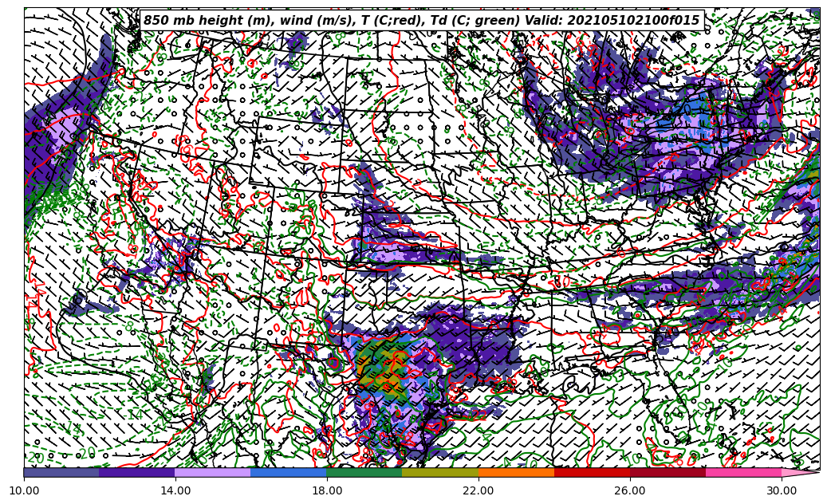
Task: Select the green colorbar segment after 18.00
Action: coord(364,473)
